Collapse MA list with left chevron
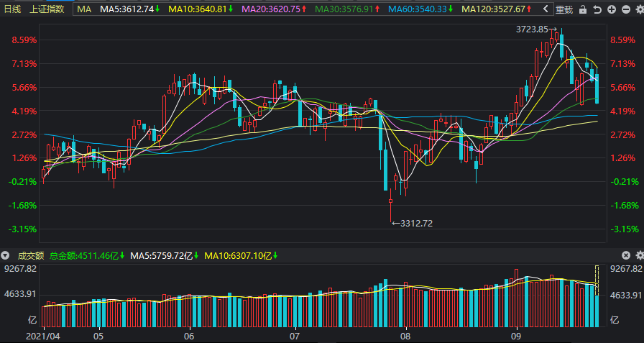The width and height of the screenshot is (644, 343). tap(546, 9)
